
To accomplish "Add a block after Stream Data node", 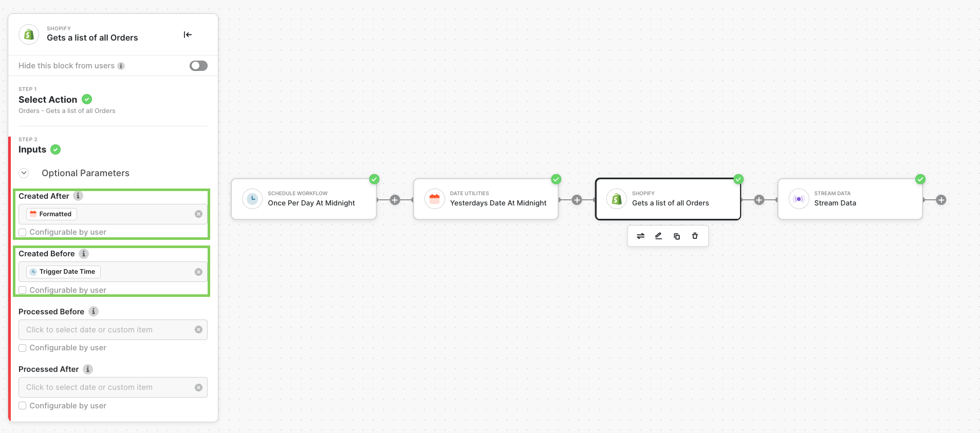I will click(x=941, y=200).
